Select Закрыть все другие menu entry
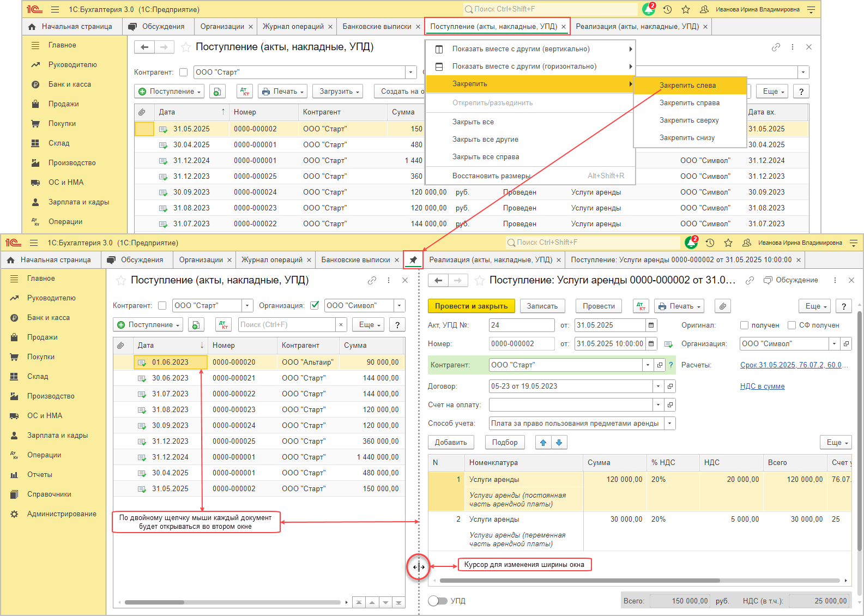Image resolution: width=864 pixels, height=616 pixels. click(485, 140)
